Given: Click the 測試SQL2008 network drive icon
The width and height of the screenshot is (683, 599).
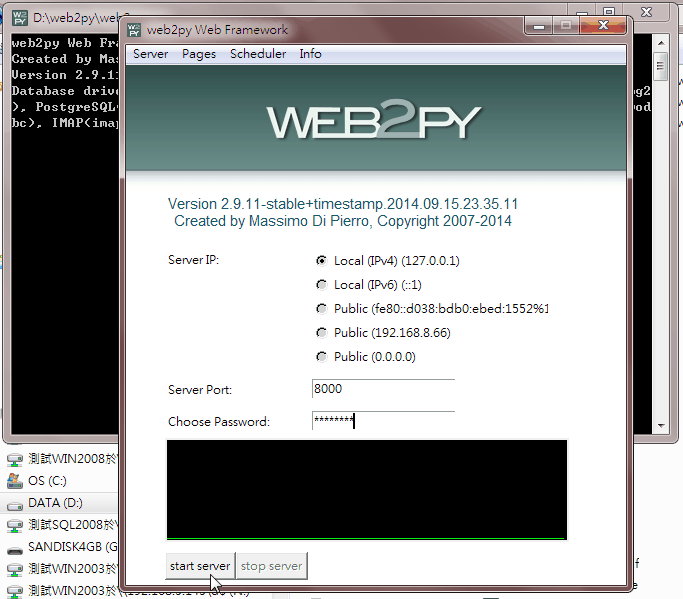Looking at the screenshot, I should [x=15, y=525].
